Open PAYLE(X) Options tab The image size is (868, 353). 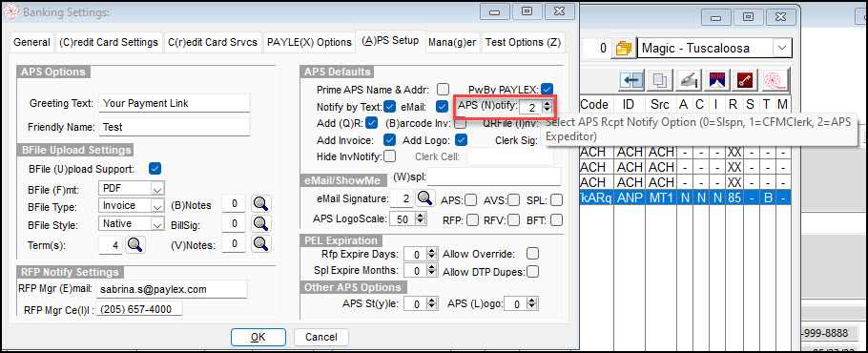[x=309, y=42]
